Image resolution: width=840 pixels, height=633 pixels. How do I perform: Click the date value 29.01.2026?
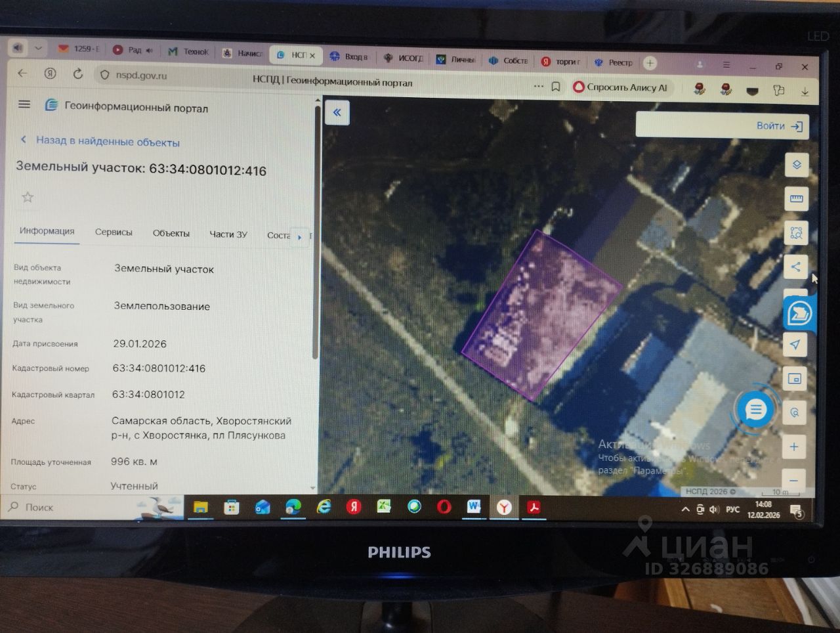pyautogui.click(x=140, y=343)
